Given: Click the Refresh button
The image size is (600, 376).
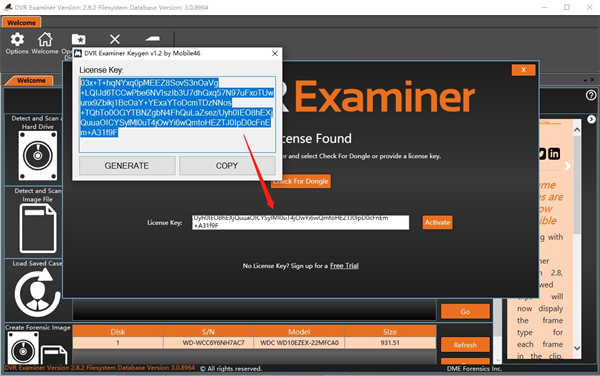Looking at the screenshot, I should coord(465,345).
